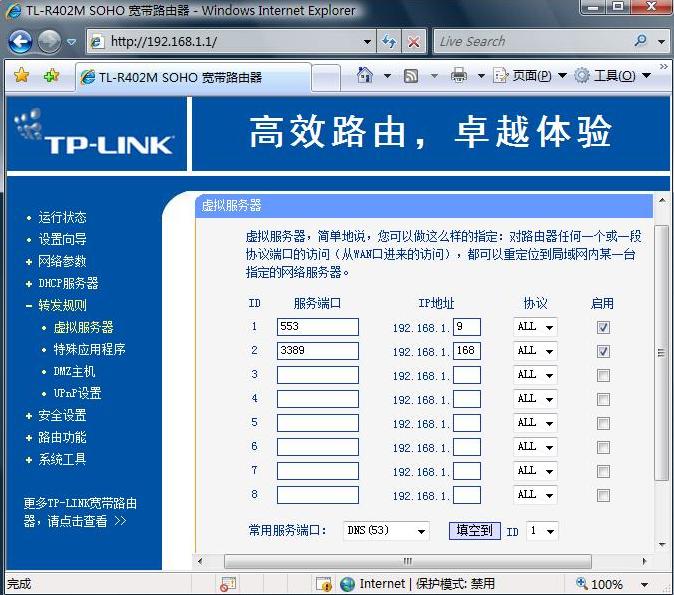Open Favorites Center star icon
674x595 pixels.
(21, 76)
